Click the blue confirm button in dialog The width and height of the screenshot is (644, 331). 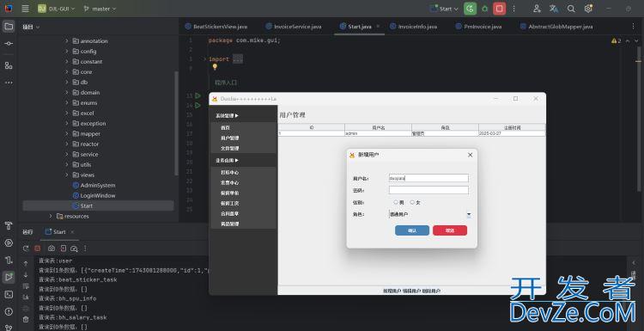412,230
